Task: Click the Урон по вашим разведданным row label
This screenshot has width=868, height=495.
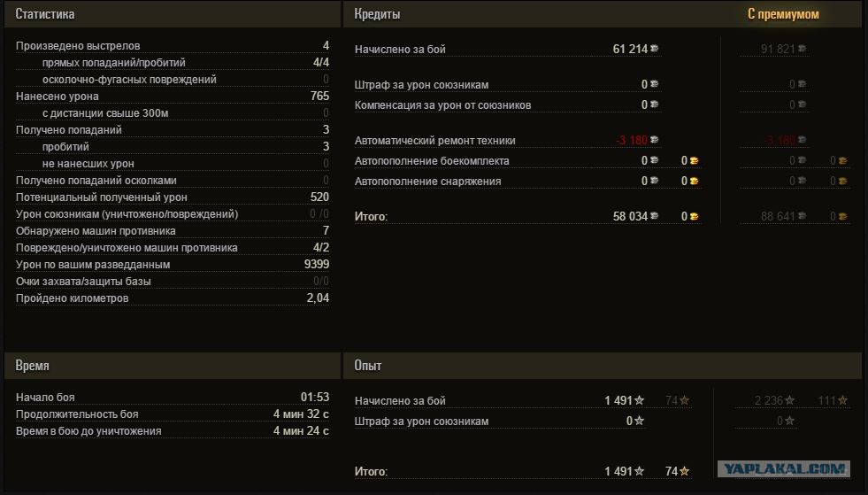Action: click(x=93, y=265)
